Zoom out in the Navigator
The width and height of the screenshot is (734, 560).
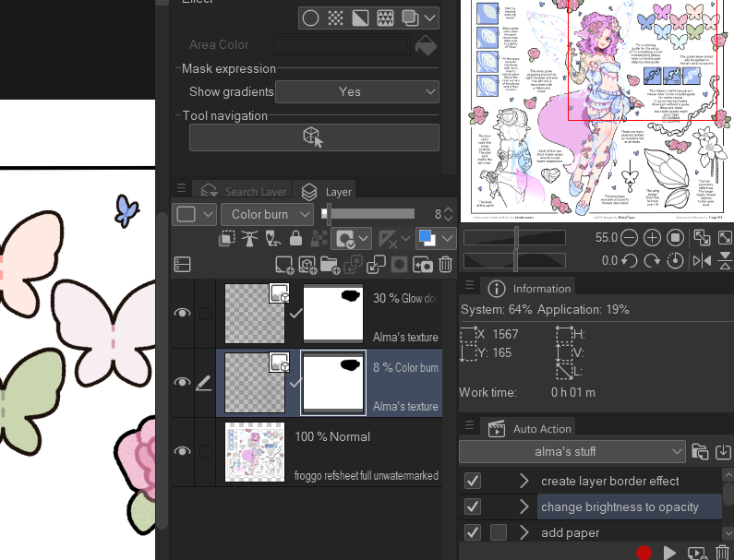pos(629,238)
